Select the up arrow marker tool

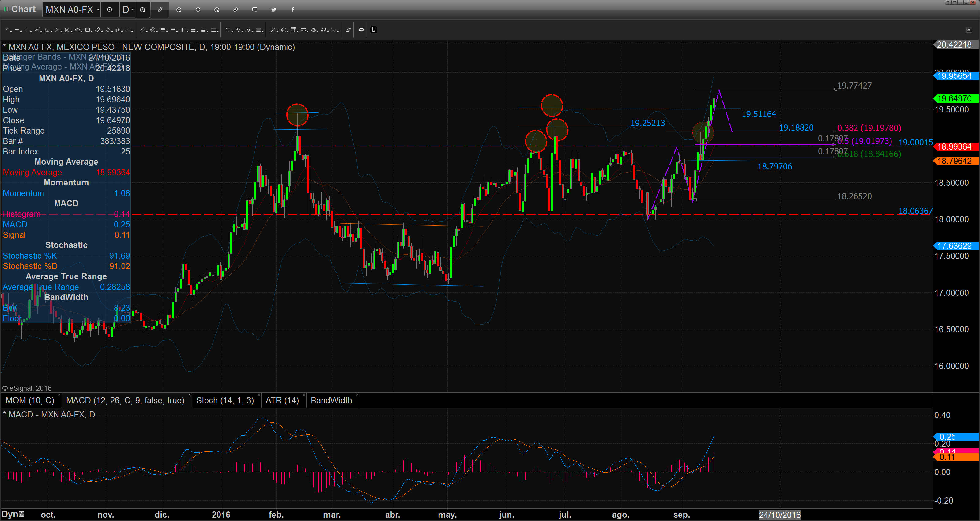point(238,30)
